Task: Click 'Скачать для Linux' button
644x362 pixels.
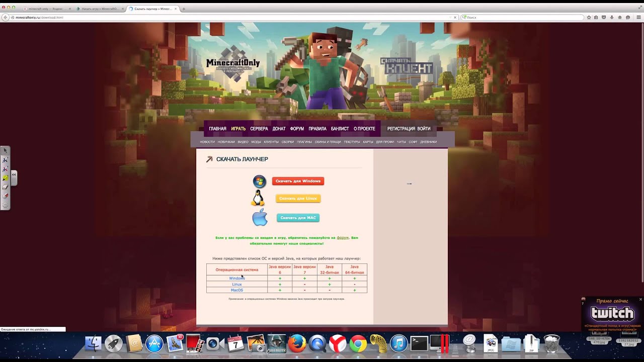Action: click(x=298, y=199)
